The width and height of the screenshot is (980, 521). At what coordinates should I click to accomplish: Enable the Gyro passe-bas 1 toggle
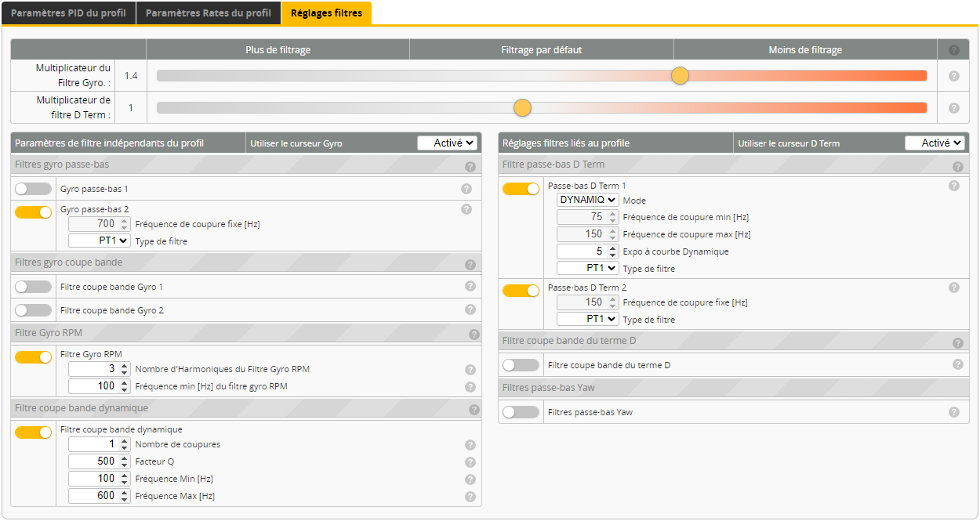click(33, 189)
